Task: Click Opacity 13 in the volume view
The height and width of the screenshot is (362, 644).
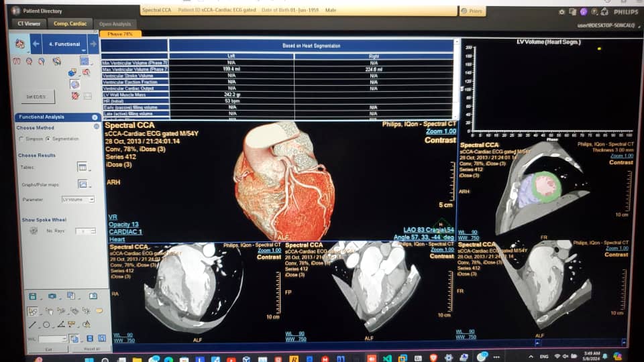Action: 123,225
